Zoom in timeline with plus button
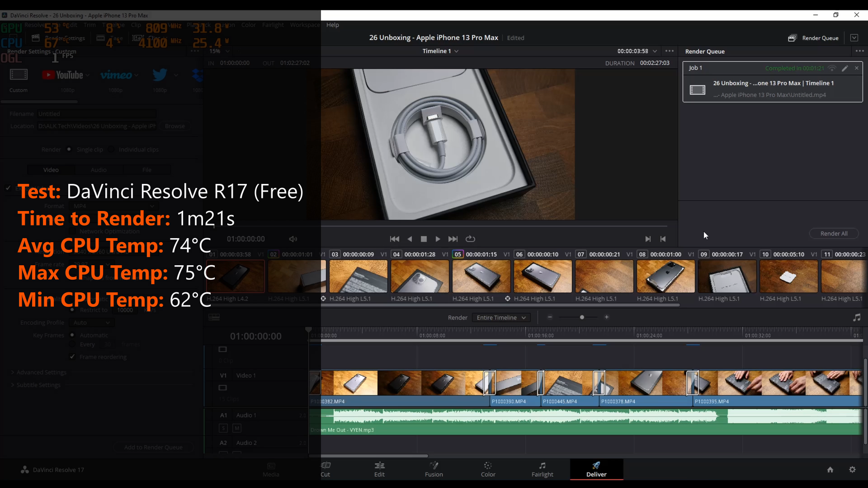868x488 pixels. [607, 317]
